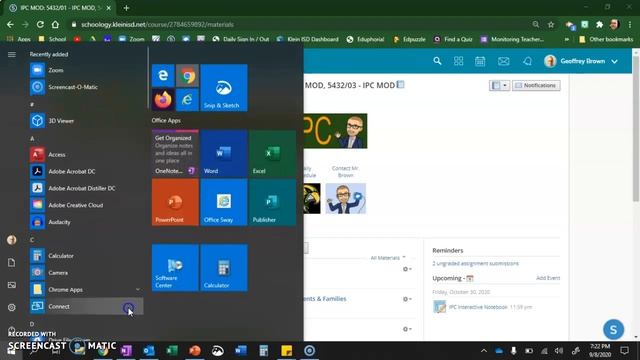Click the Contact Mr. Brown avatar image
Screen dimensions: 640x360
pos(346,198)
